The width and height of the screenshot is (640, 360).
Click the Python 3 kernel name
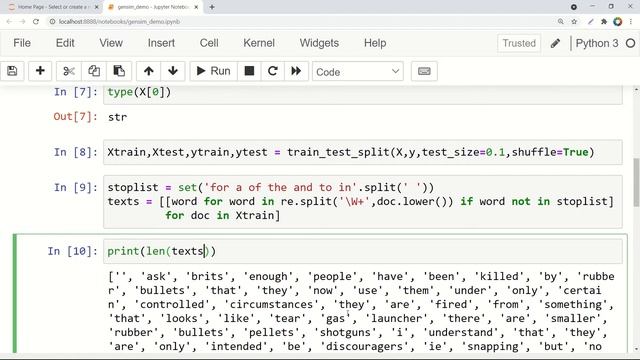[x=597, y=43]
